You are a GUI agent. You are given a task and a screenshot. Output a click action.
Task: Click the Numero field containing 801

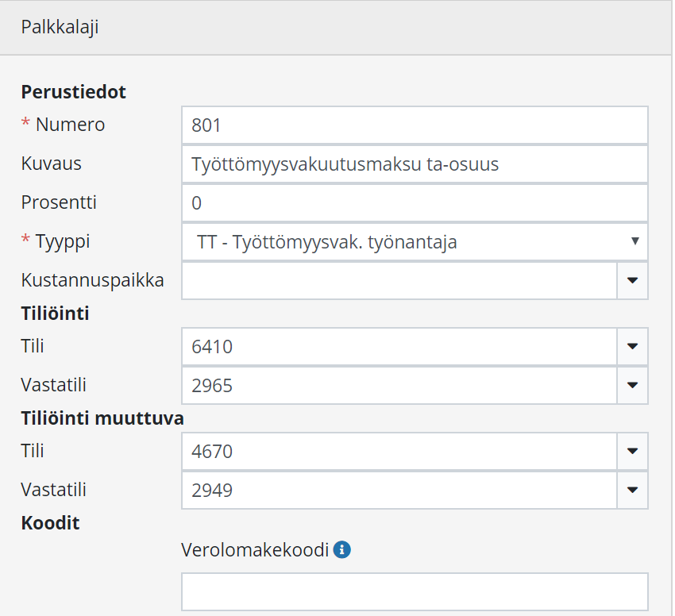click(415, 125)
